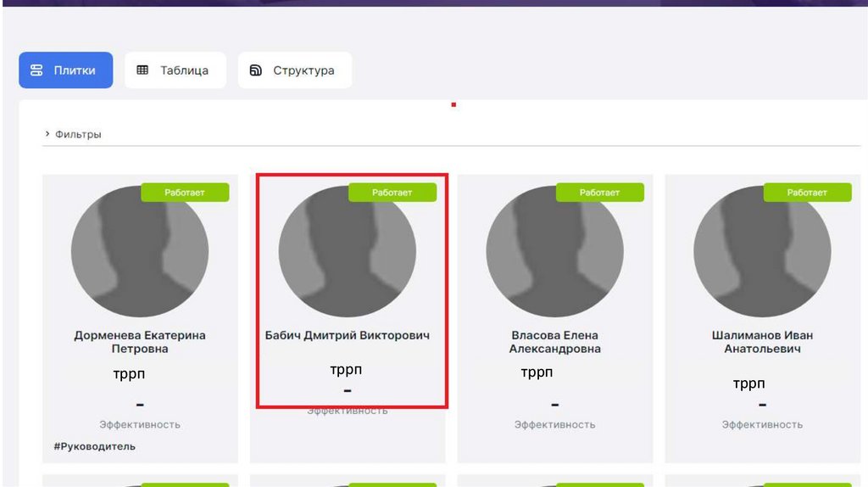Image resolution: width=868 pixels, height=487 pixels.
Task: Open profile link Власова Елена Александровна
Action: 554,342
